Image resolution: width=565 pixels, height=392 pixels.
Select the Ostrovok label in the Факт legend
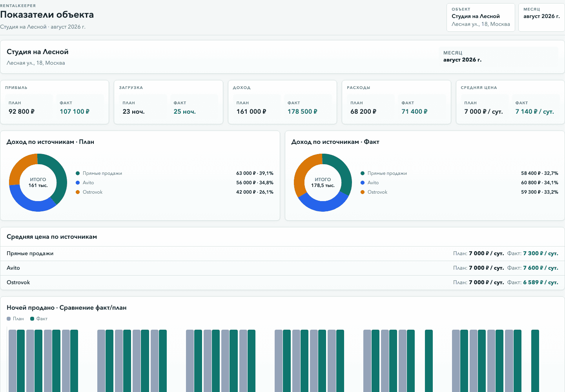tap(377, 192)
